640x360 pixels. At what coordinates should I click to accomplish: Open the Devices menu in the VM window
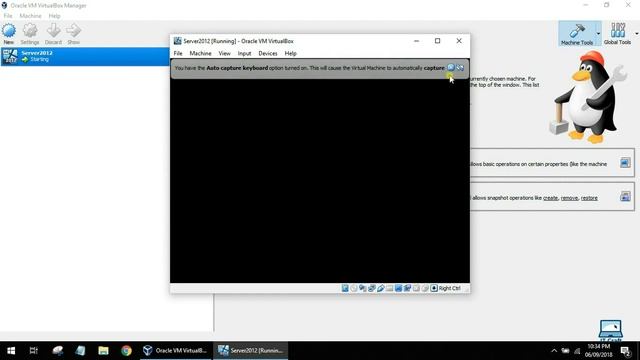click(x=268, y=53)
